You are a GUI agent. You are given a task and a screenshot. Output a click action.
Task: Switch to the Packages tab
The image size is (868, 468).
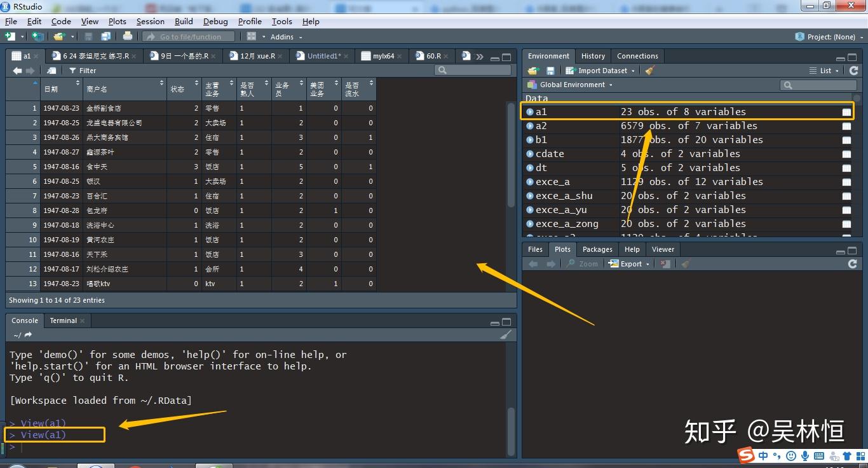coord(597,249)
